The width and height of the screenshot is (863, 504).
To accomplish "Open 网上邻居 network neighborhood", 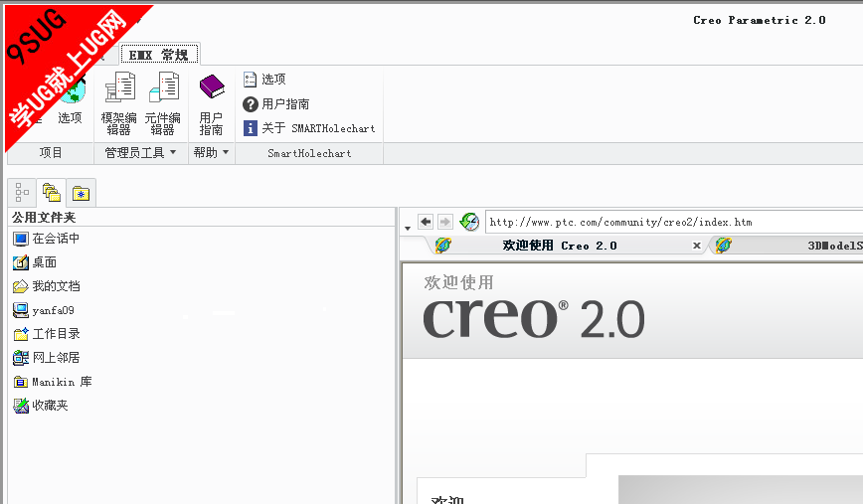I will point(46,358).
